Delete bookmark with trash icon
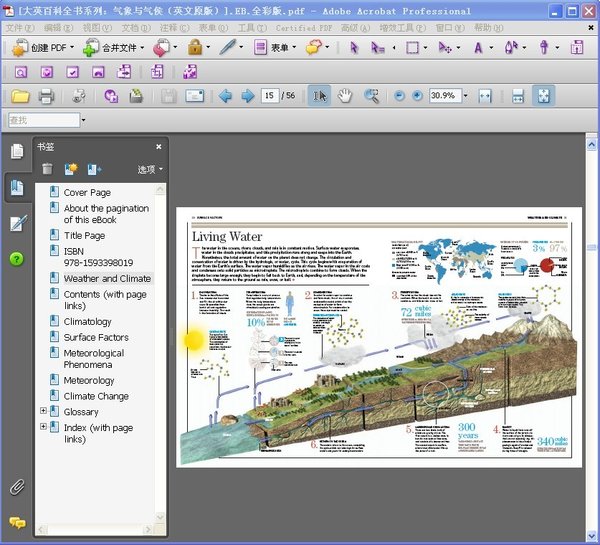This screenshot has height=545, width=600. [47, 169]
